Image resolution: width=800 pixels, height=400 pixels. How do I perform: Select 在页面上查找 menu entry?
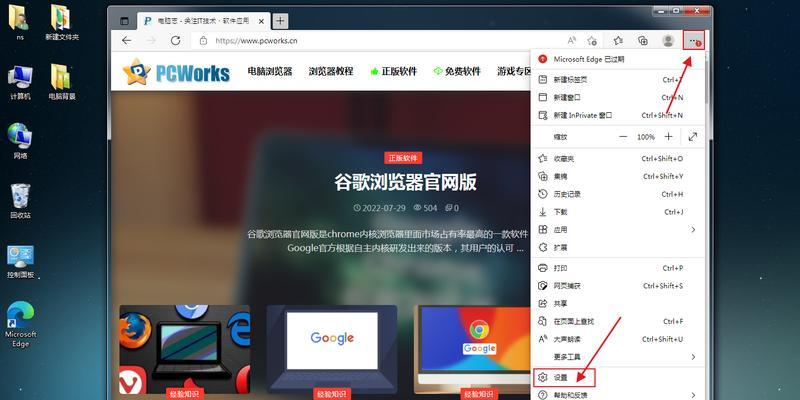pos(617,321)
